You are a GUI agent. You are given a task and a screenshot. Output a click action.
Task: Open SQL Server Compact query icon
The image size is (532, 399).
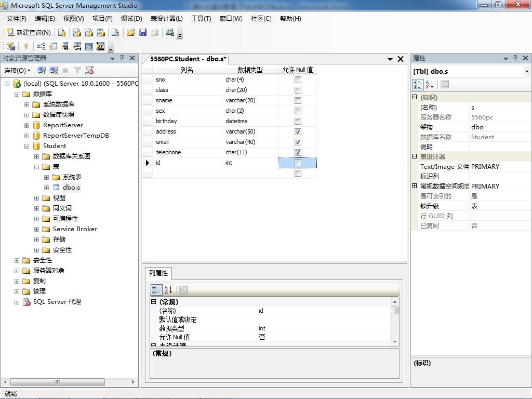pyautogui.click(x=115, y=32)
